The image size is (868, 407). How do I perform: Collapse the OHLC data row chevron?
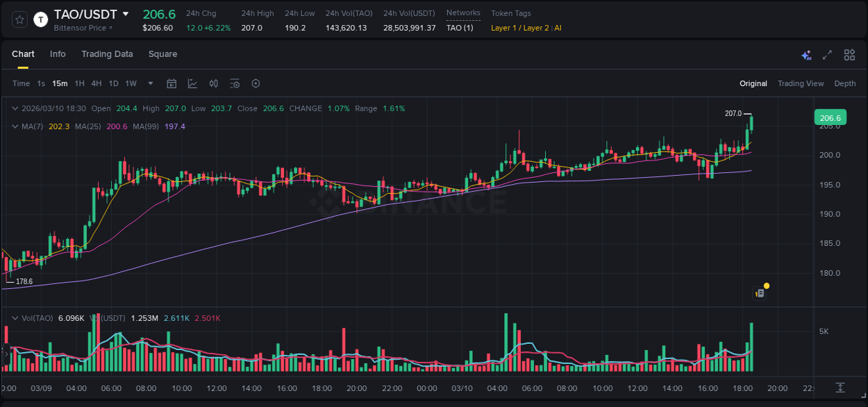(15, 108)
